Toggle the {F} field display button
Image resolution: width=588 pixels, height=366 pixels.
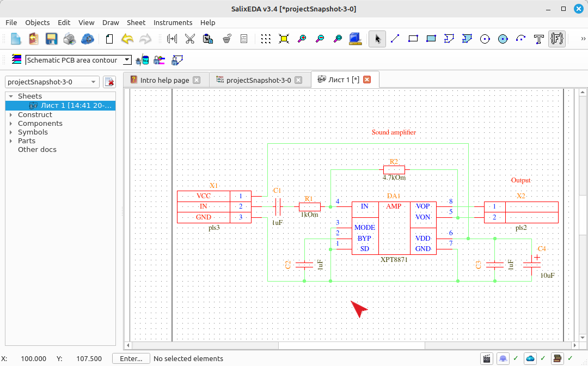coord(557,39)
